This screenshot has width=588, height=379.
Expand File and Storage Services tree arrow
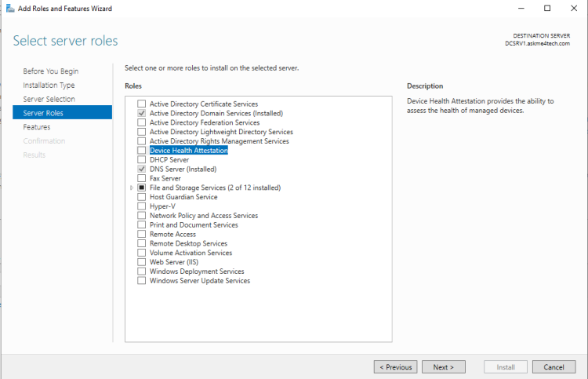click(131, 188)
